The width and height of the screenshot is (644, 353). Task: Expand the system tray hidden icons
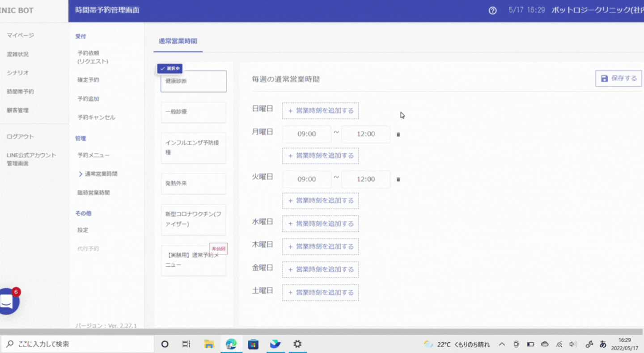(x=502, y=344)
